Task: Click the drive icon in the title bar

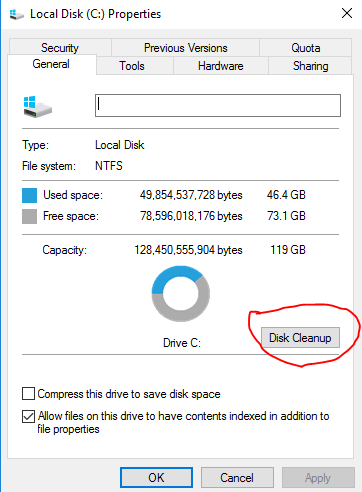Action: [x=16, y=14]
